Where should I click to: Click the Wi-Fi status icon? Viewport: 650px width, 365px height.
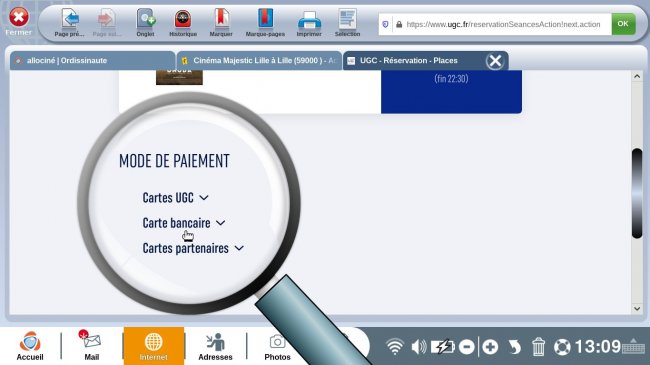395,347
